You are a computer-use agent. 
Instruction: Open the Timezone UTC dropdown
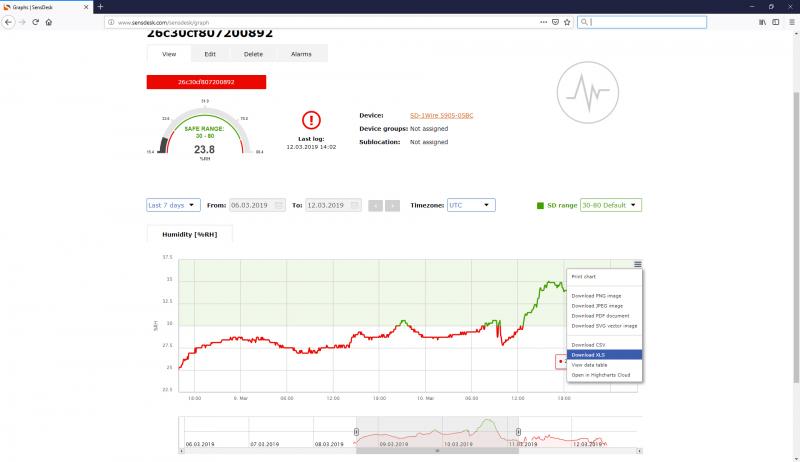(x=471, y=205)
